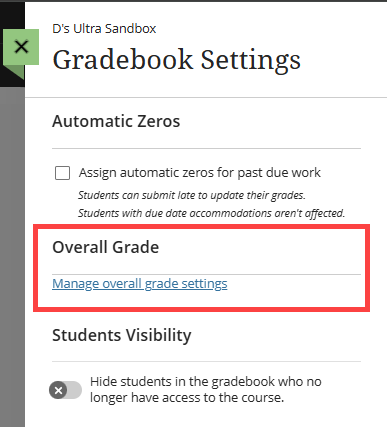Enable the automatic zeros checkbox
The height and width of the screenshot is (427, 387).
pos(62,173)
